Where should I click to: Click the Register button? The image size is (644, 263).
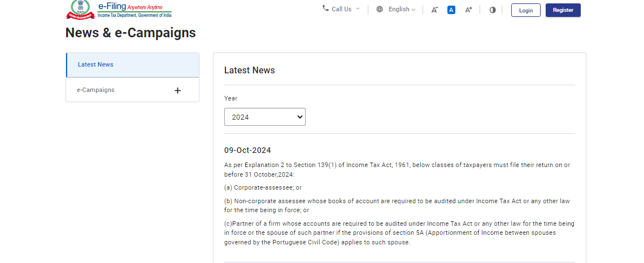(563, 10)
